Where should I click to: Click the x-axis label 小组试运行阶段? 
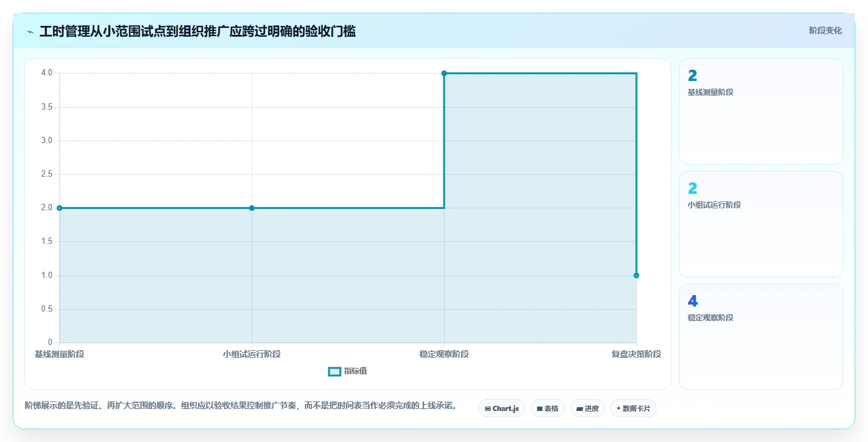pyautogui.click(x=252, y=354)
